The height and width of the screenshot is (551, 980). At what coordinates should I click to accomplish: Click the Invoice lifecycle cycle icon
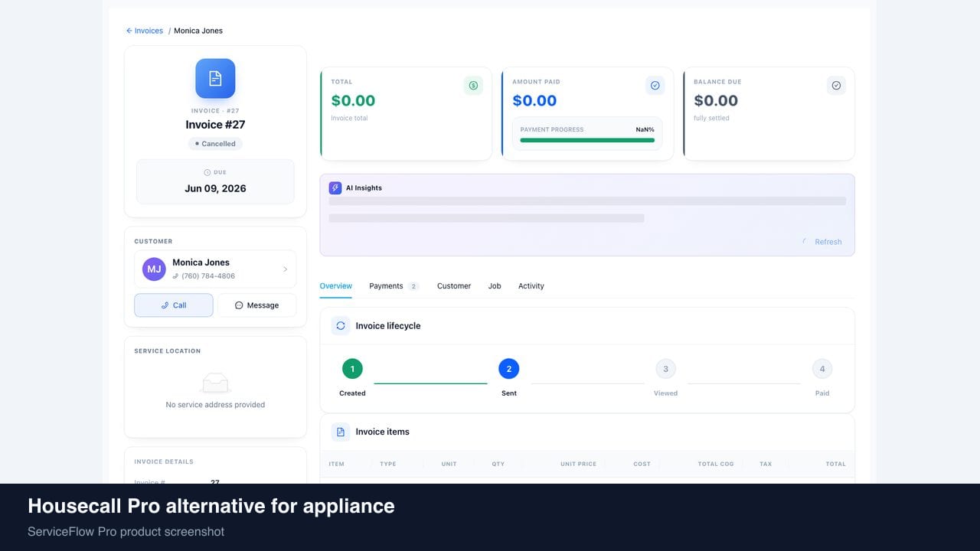click(341, 325)
